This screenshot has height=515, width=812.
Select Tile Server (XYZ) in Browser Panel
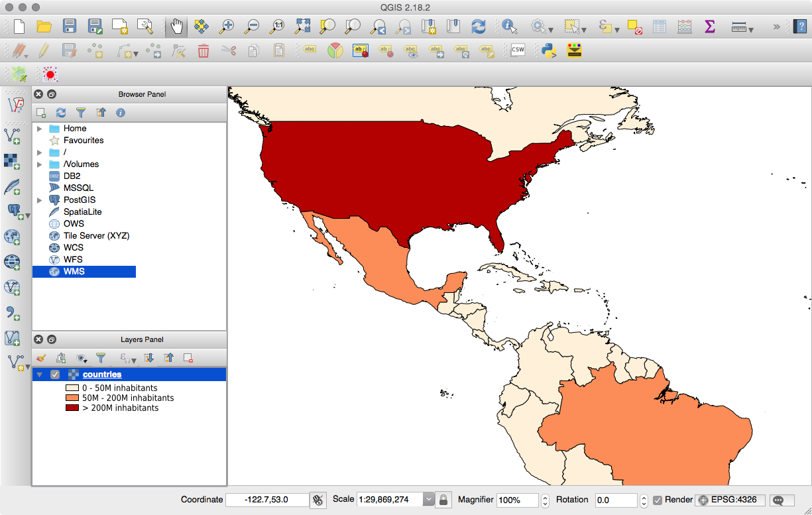pyautogui.click(x=96, y=236)
